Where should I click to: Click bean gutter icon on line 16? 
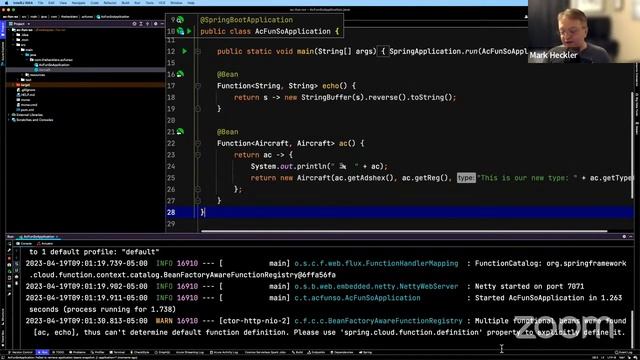click(180, 74)
